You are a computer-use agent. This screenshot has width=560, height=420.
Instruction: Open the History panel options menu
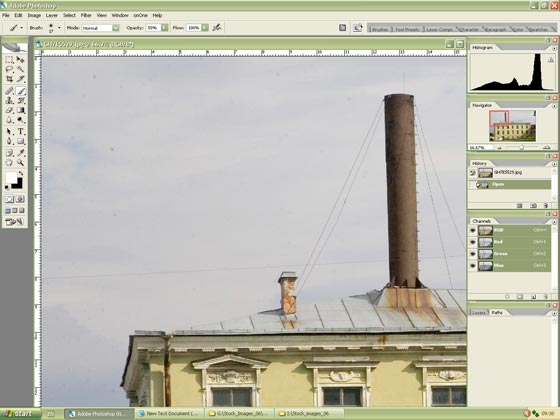coord(554,164)
